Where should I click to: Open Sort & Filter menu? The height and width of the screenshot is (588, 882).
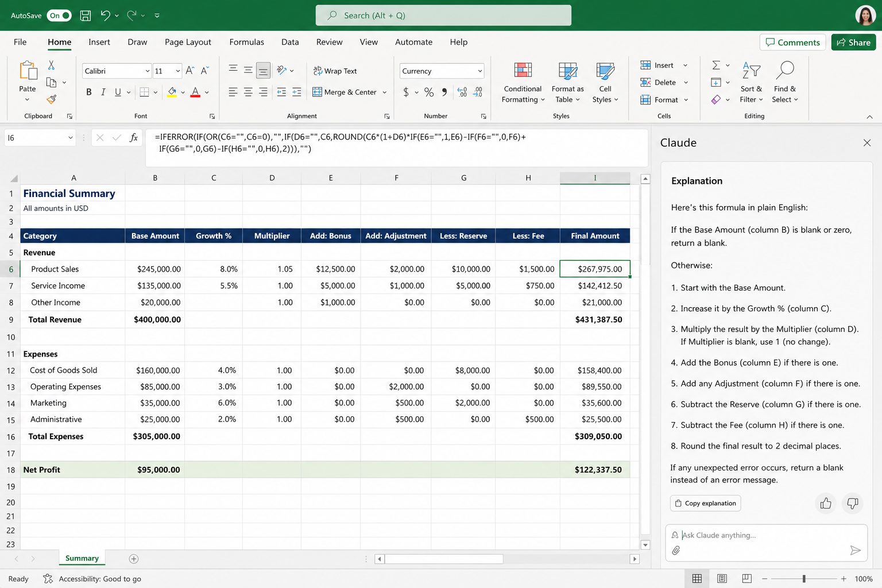point(751,82)
